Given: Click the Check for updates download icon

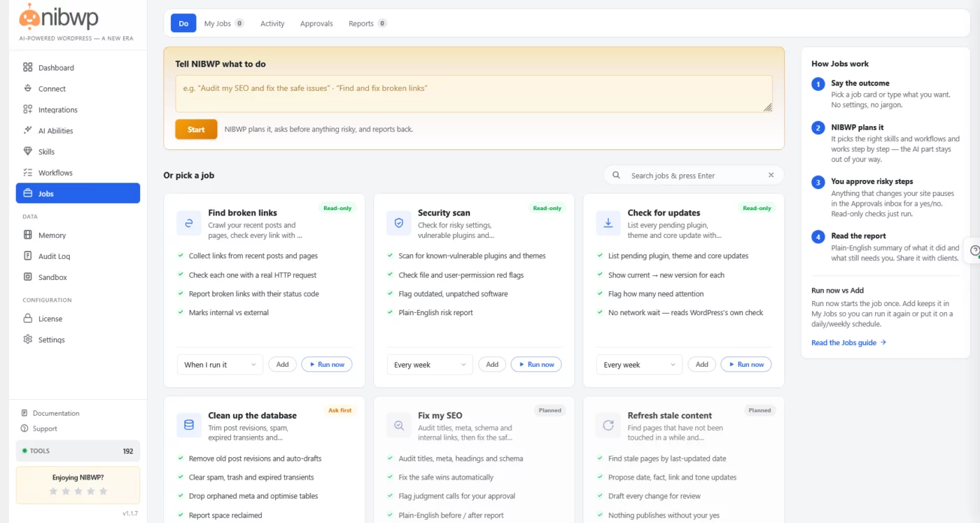Looking at the screenshot, I should tap(608, 223).
